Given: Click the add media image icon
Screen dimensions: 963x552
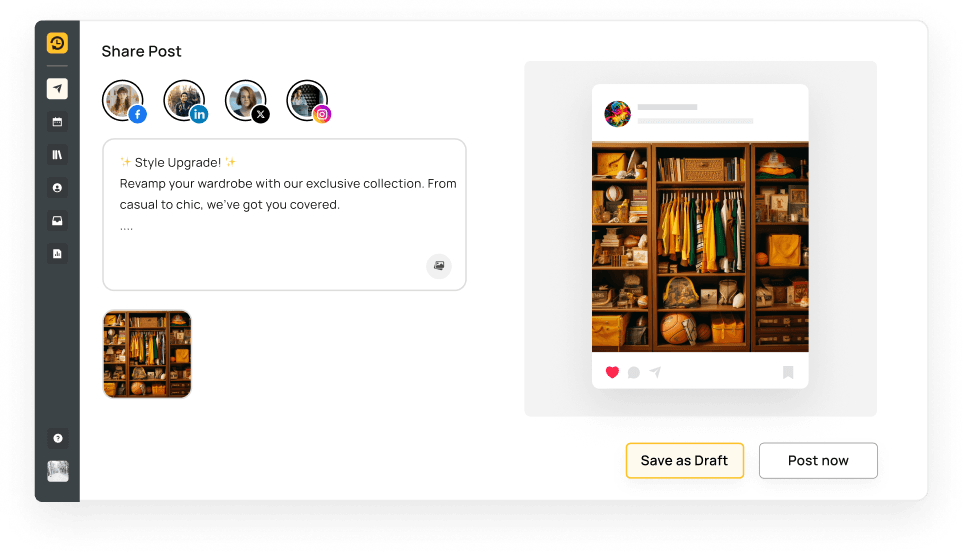Looking at the screenshot, I should pos(439,266).
